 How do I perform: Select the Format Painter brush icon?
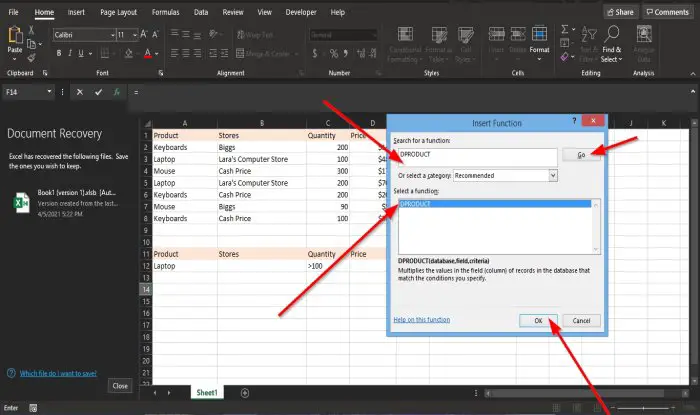(31, 58)
